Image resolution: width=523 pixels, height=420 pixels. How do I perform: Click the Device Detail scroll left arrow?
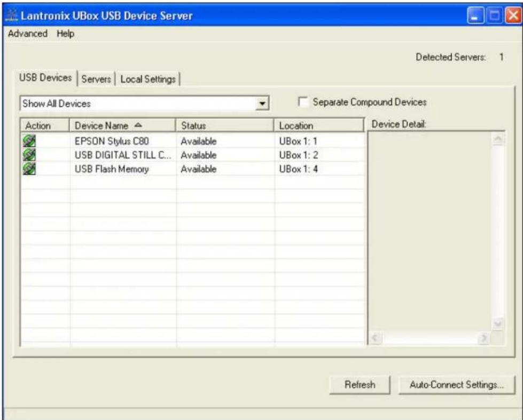pos(375,338)
